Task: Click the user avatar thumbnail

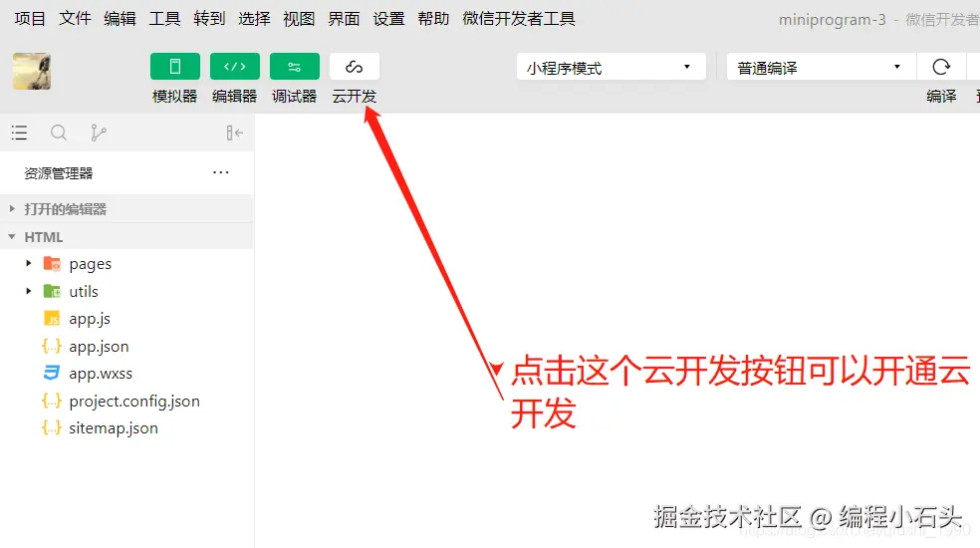Action: point(32,72)
